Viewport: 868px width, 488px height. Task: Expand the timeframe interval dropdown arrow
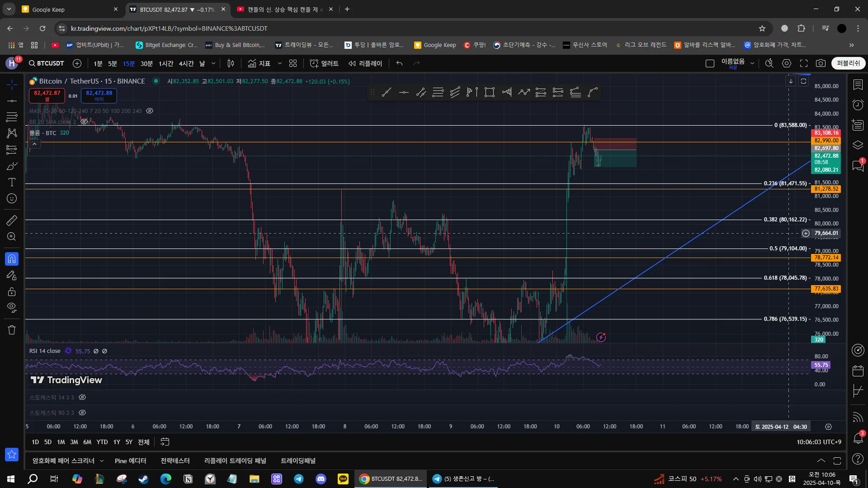[213, 63]
